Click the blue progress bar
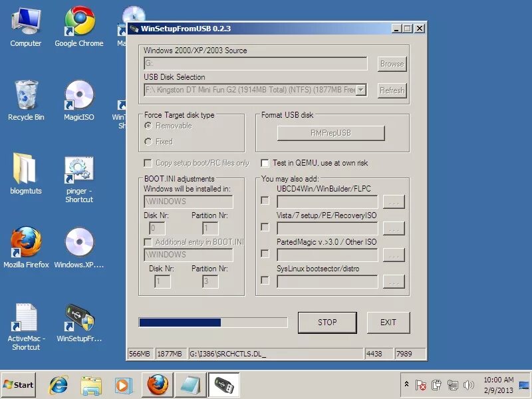Screen dimensions: 532x399 [180, 323]
